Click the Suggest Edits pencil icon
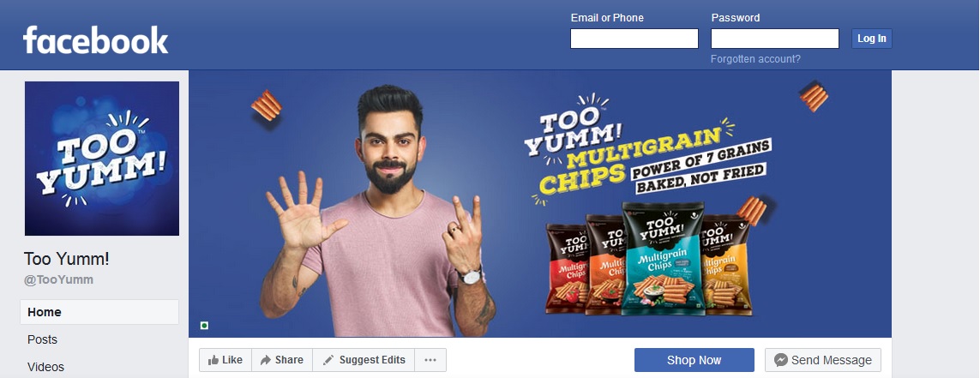The height and width of the screenshot is (378, 980). pyautogui.click(x=328, y=360)
